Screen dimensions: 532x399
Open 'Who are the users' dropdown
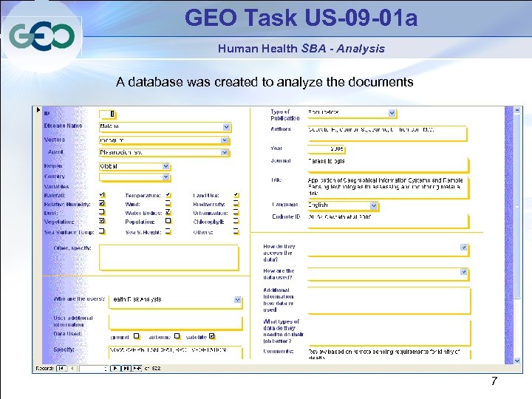(237, 299)
